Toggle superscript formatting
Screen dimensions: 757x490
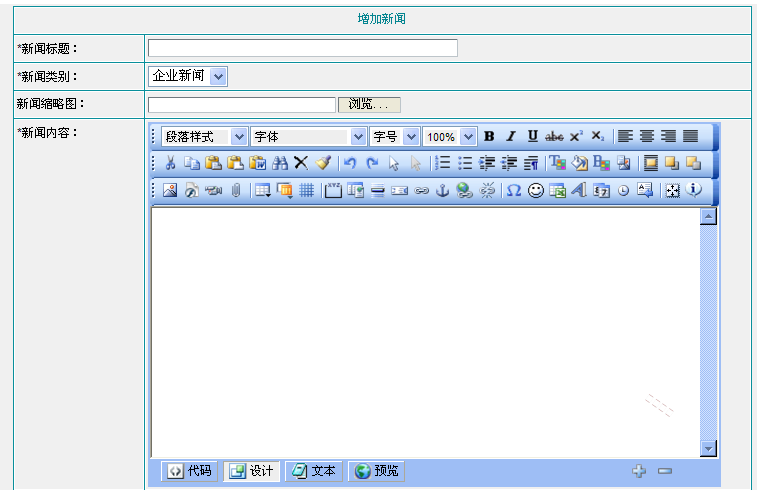pyautogui.click(x=576, y=136)
